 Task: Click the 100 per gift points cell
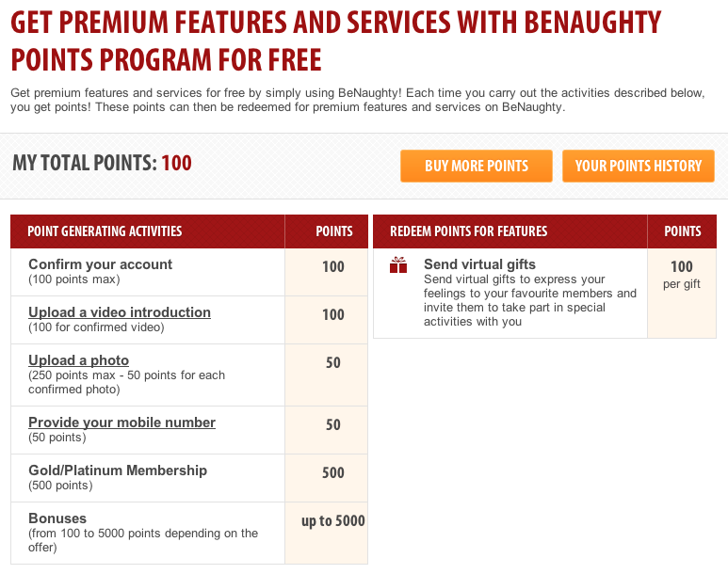pos(682,294)
